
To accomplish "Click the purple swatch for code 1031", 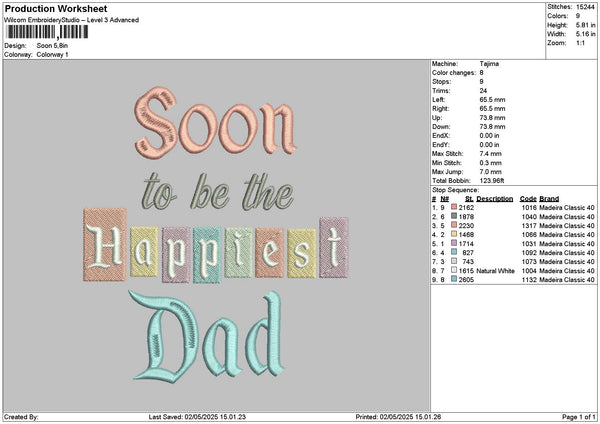I will coord(454,243).
